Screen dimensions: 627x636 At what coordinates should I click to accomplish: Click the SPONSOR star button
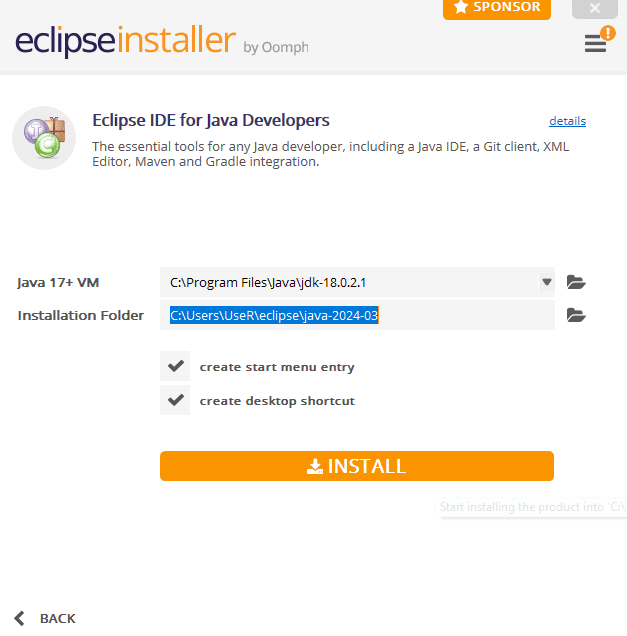pyautogui.click(x=497, y=8)
